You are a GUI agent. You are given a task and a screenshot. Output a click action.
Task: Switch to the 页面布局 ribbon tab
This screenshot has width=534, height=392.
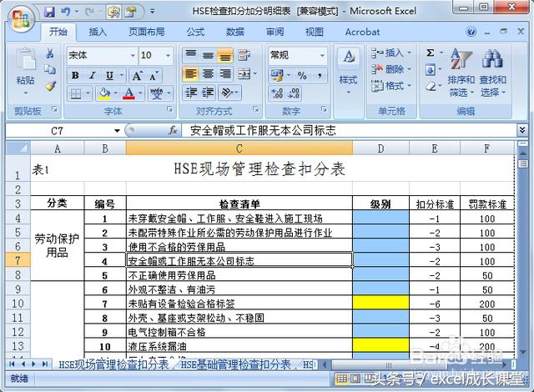pos(146,32)
